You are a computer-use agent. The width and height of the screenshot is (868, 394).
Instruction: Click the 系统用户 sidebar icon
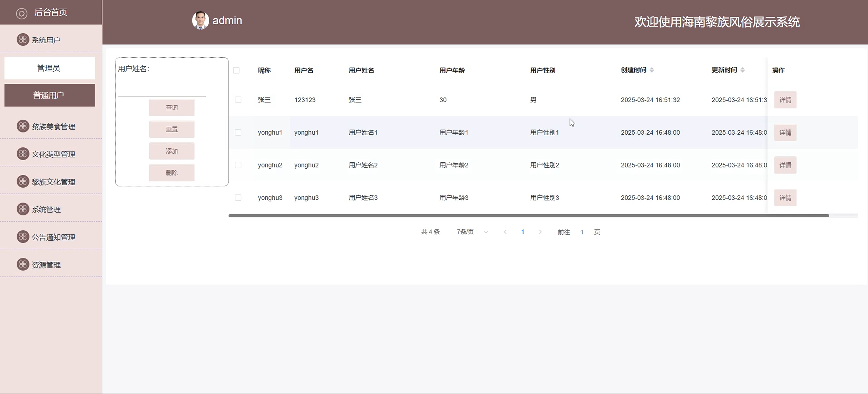point(23,40)
